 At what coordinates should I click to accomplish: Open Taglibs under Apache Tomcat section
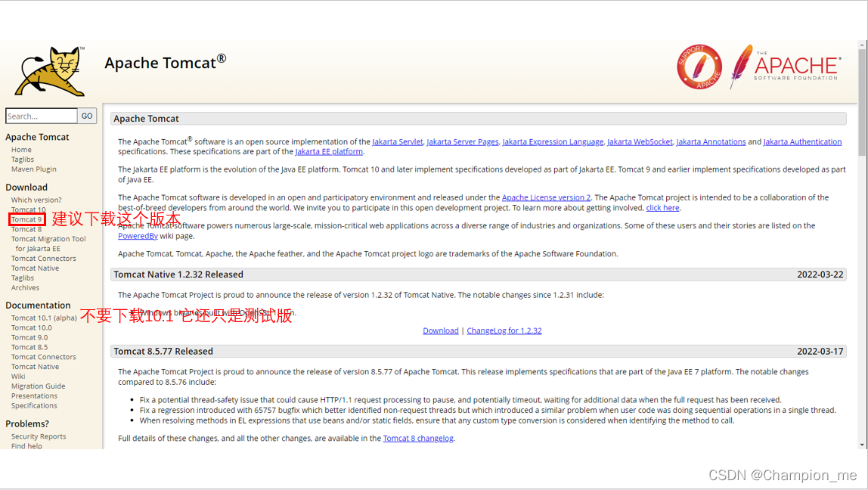point(23,160)
